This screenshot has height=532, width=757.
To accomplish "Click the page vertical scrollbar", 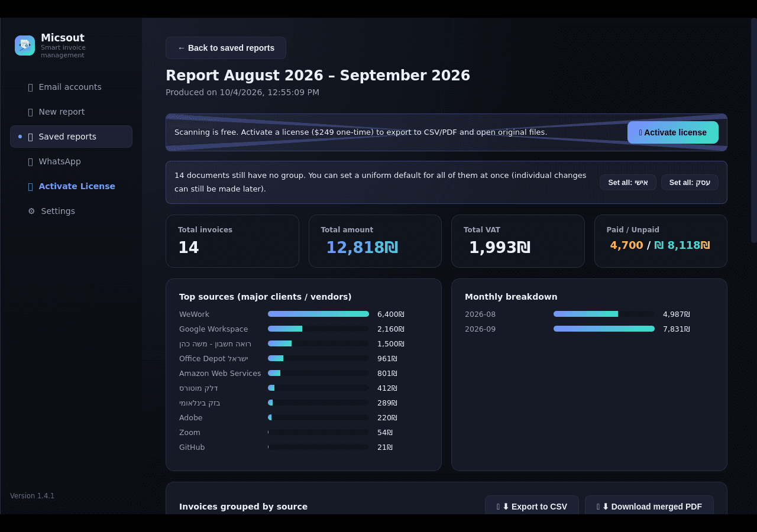I will (x=754, y=130).
